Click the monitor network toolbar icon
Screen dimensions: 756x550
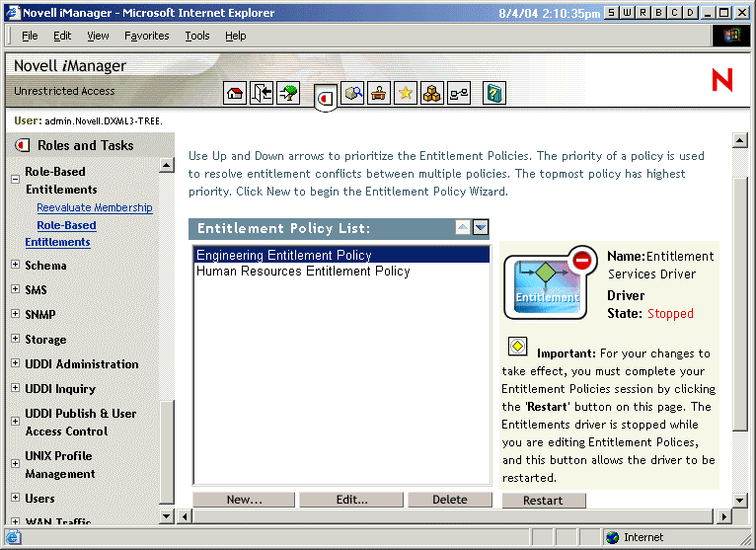[459, 93]
